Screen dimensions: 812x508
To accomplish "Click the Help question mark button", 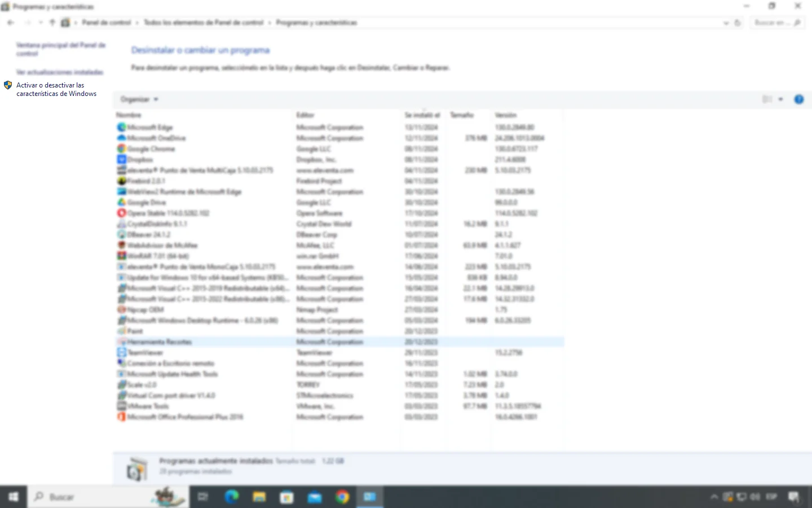I will [x=799, y=99].
